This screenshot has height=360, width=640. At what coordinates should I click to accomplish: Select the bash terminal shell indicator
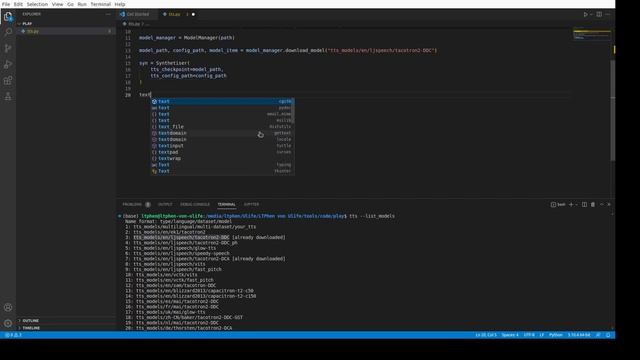point(558,204)
